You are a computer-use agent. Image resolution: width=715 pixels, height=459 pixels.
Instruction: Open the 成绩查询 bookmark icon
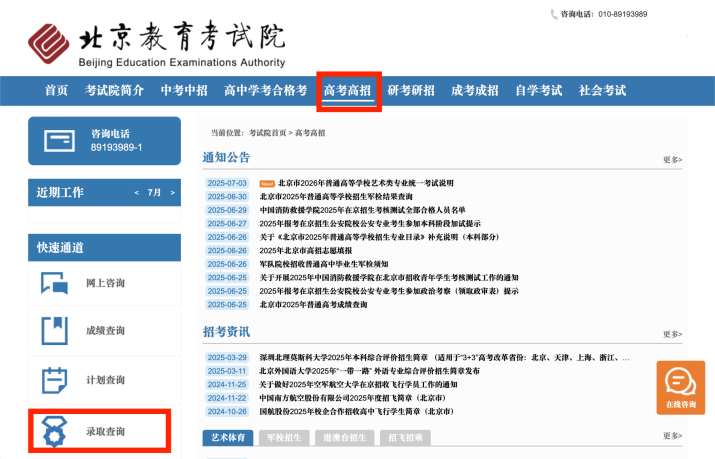tap(55, 330)
